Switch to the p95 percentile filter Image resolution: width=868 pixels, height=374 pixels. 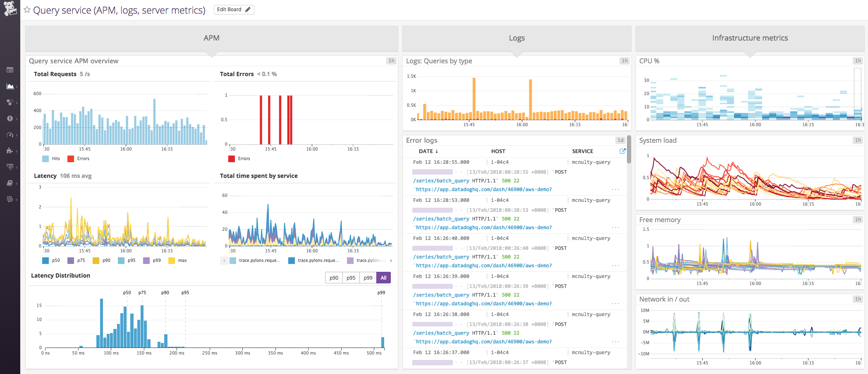pos(351,278)
